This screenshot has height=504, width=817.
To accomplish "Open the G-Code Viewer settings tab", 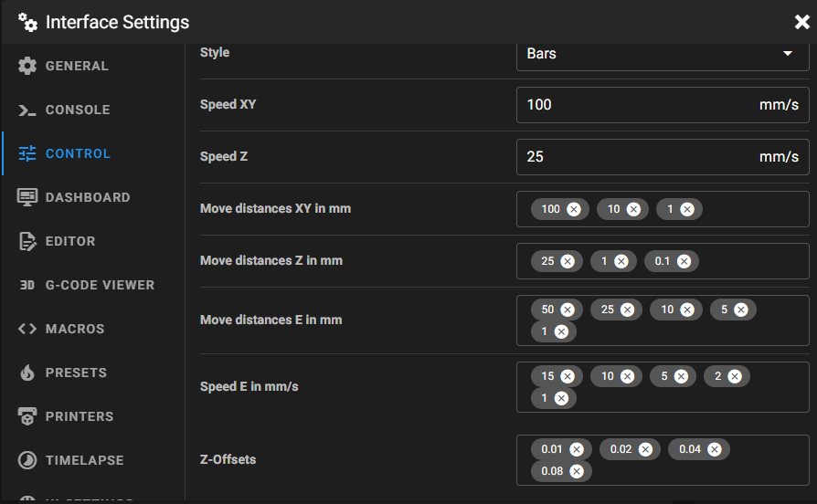I will pyautogui.click(x=93, y=285).
